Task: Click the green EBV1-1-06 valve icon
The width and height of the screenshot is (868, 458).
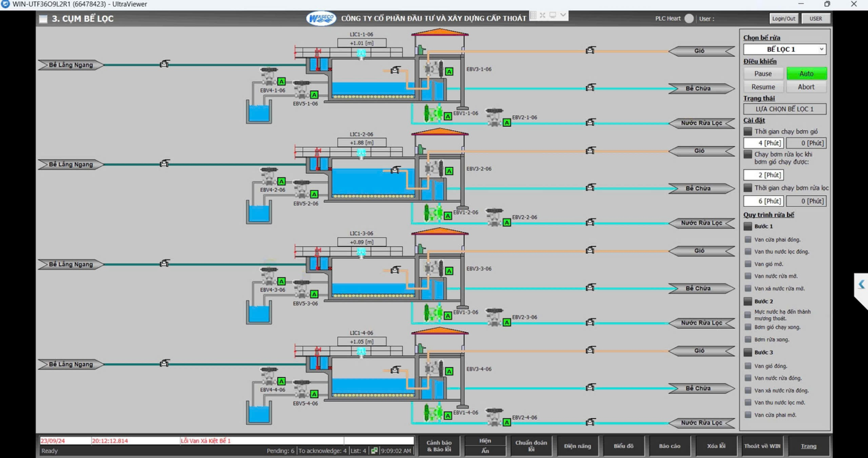Action: click(433, 114)
